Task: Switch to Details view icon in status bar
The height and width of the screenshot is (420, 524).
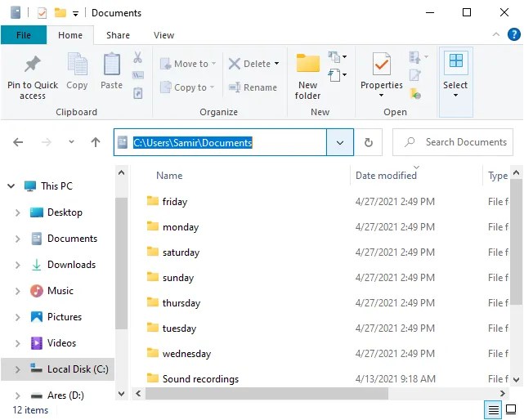Action: click(x=493, y=409)
